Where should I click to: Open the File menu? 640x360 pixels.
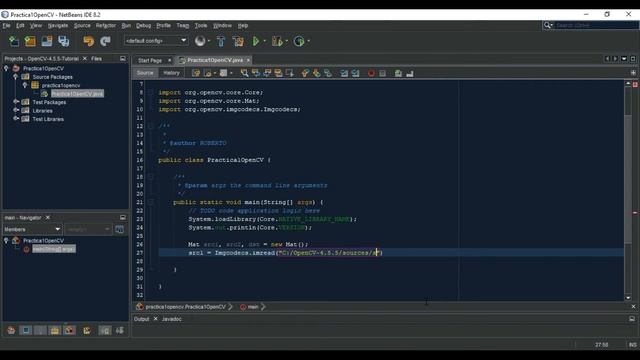[7, 25]
